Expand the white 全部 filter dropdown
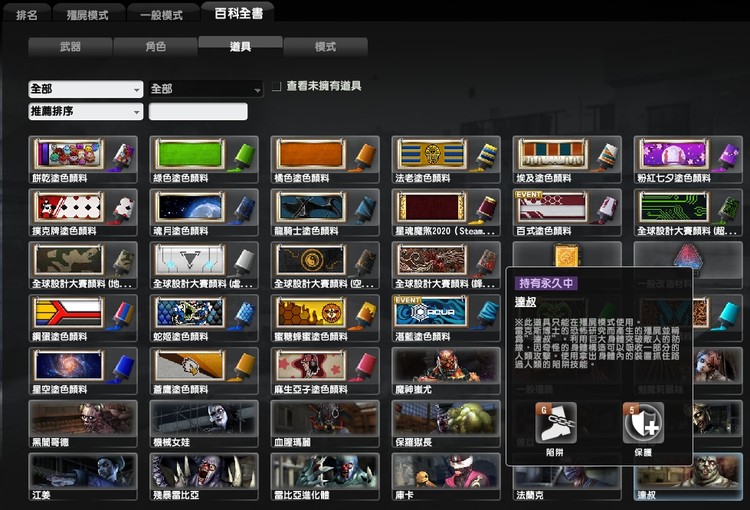 tap(86, 89)
